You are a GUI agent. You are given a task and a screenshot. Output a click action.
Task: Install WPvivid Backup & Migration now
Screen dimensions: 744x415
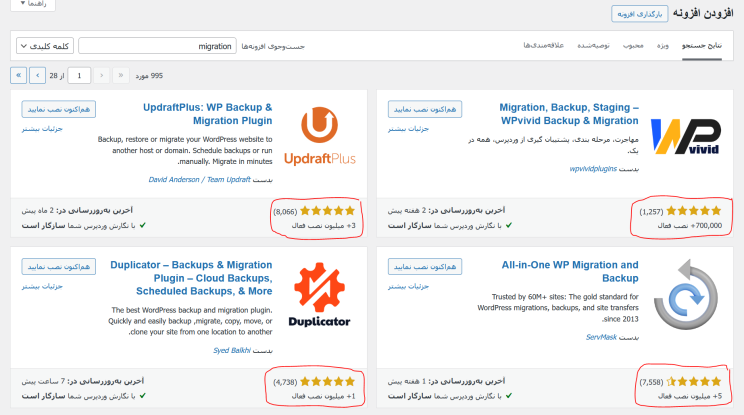tap(425, 109)
